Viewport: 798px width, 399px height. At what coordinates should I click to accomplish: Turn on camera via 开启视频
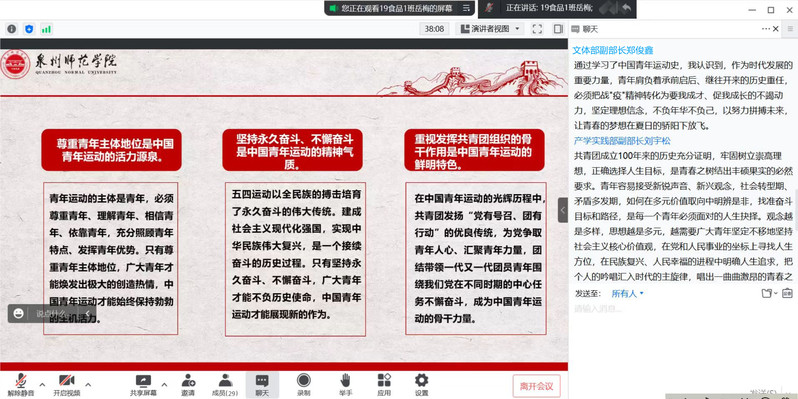[x=67, y=384]
